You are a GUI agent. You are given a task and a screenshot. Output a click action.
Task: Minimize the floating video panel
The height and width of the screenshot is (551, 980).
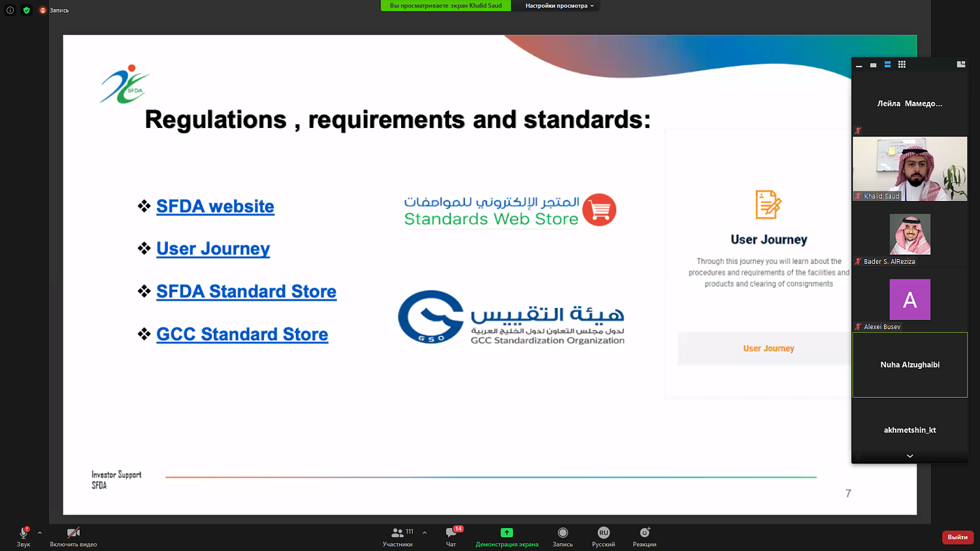[859, 65]
